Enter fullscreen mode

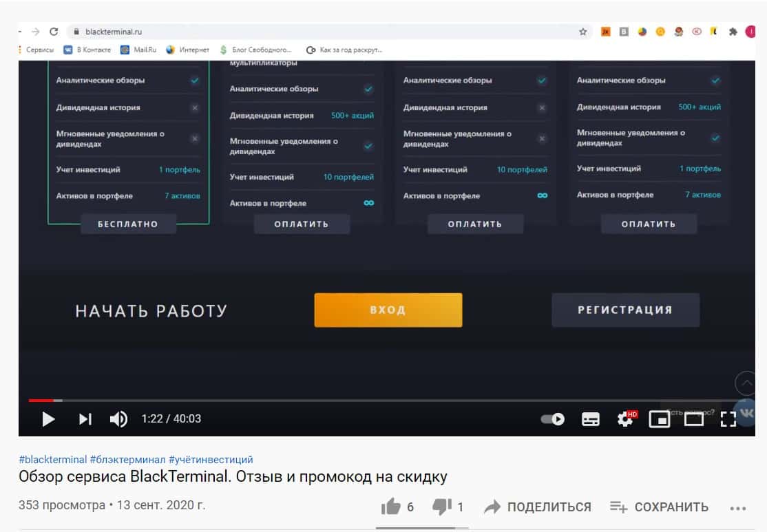[728, 419]
